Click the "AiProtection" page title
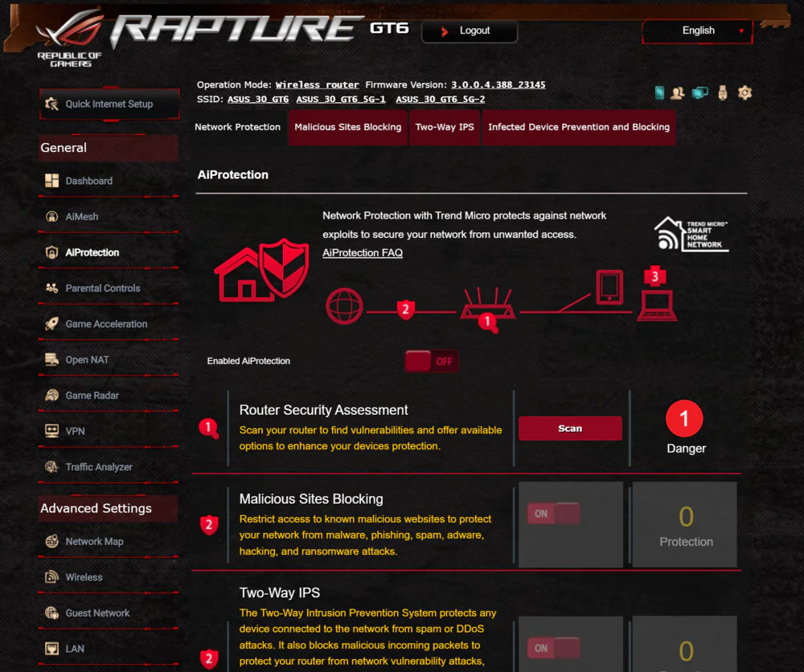The height and width of the screenshot is (672, 804). [233, 174]
